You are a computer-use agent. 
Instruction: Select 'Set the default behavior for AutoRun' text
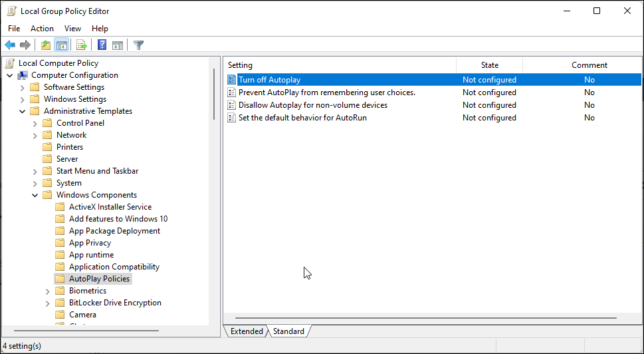[302, 118]
